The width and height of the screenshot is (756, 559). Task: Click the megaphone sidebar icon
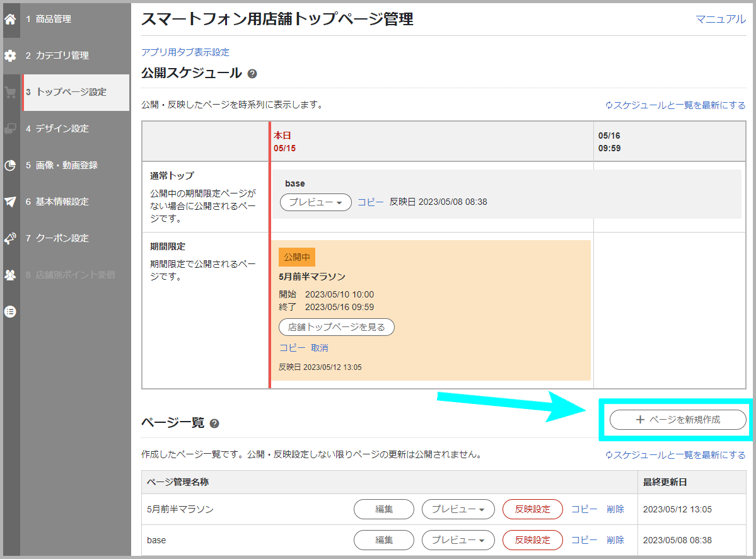(x=10, y=239)
